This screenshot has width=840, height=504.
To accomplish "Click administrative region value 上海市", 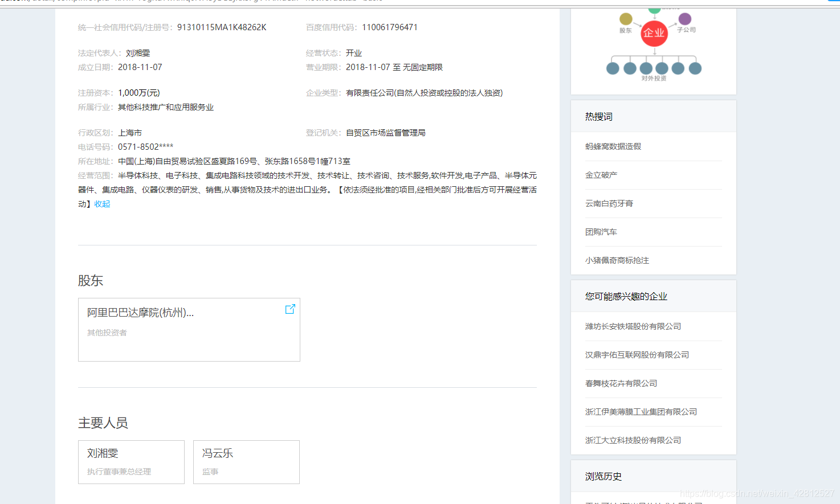I will click(x=130, y=133).
